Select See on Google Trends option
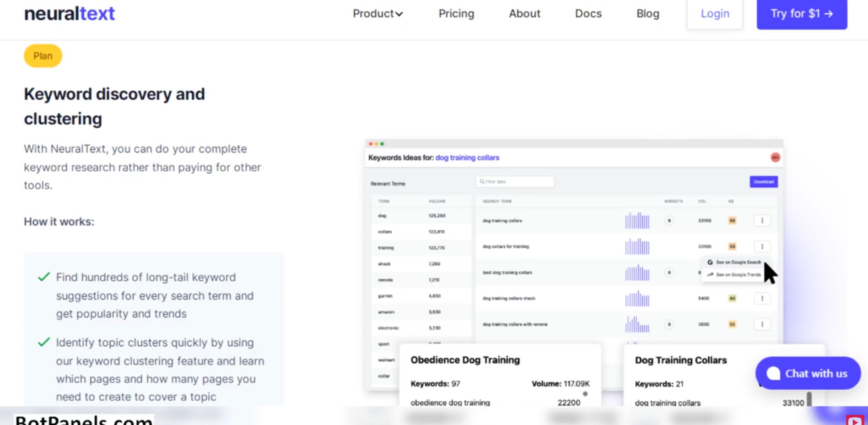This screenshot has width=868, height=425. pyautogui.click(x=734, y=275)
